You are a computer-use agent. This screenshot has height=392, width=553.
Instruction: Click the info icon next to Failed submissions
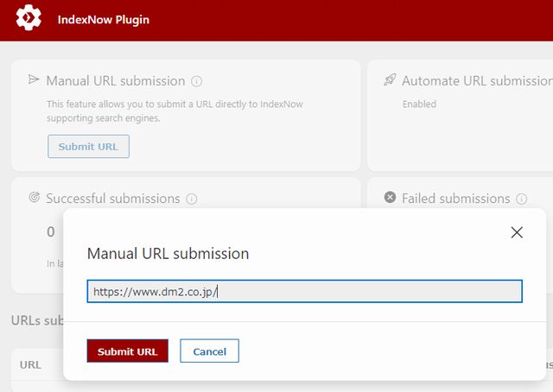tap(521, 199)
